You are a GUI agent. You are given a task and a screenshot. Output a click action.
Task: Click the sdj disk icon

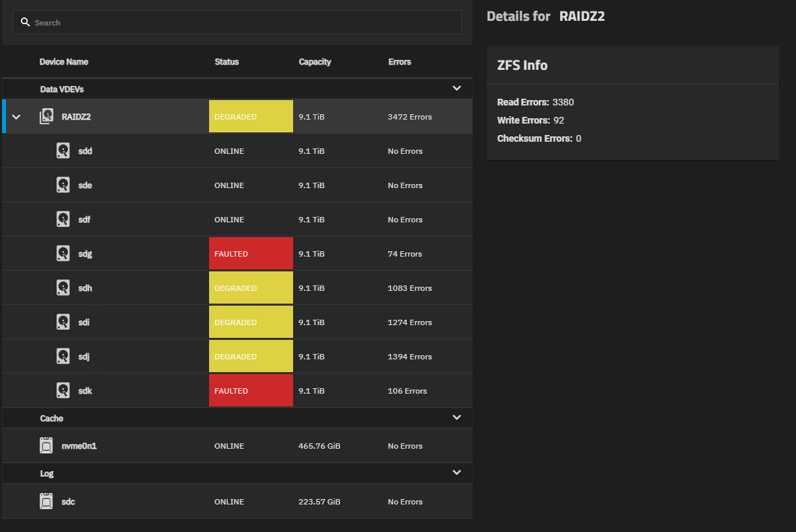[x=63, y=356]
